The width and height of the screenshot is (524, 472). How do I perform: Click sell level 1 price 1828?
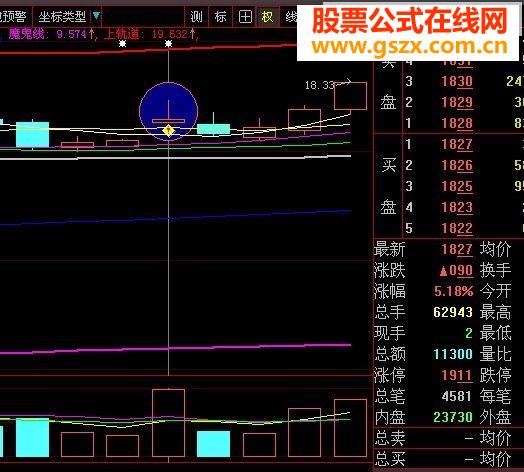pos(457,123)
